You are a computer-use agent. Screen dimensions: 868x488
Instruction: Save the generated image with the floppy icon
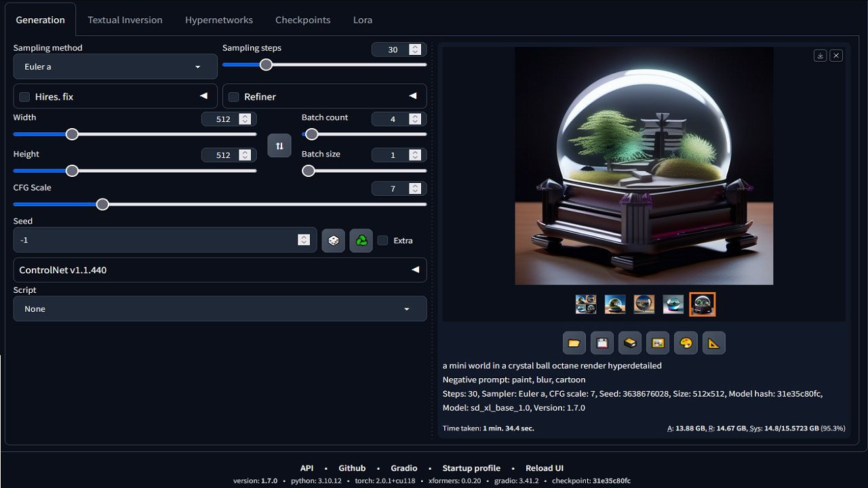(x=601, y=342)
